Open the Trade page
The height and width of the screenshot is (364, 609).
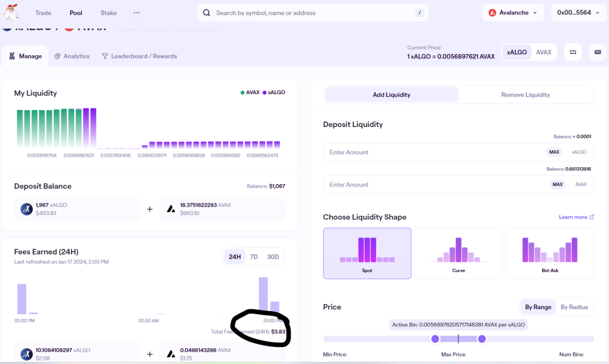click(x=43, y=13)
